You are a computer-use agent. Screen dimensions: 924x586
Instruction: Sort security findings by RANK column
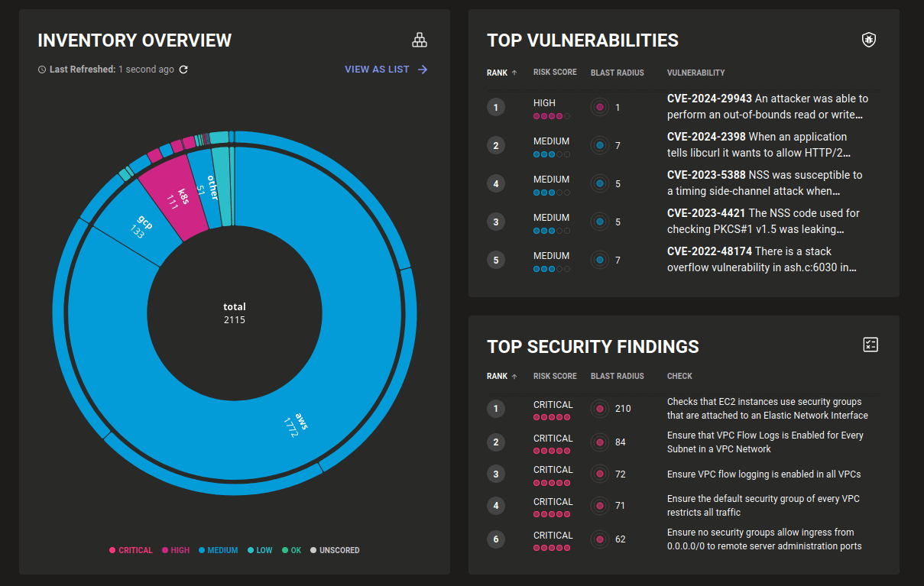pos(501,376)
